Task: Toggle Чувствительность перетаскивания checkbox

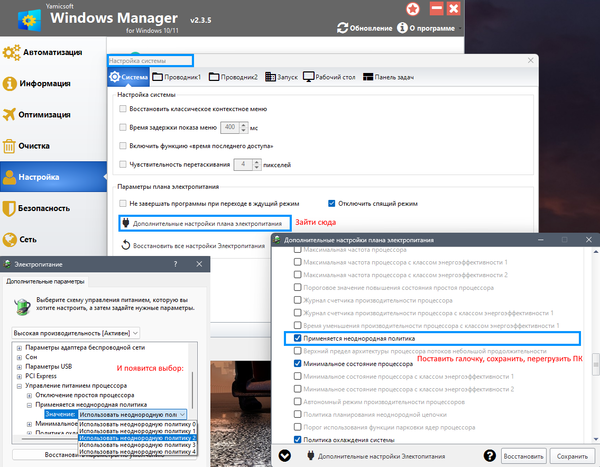Action: 123,164
